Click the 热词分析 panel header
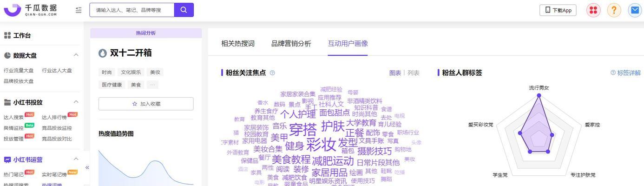644x186 pixels. pyautogui.click(x=146, y=33)
